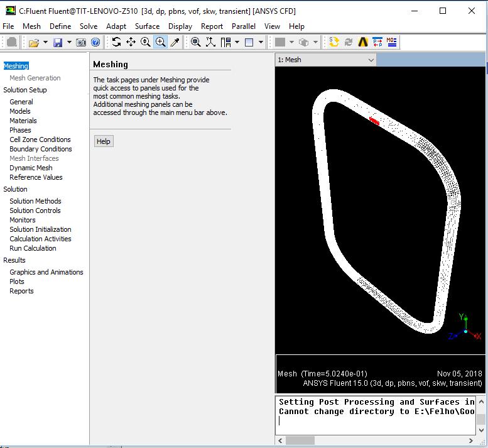Click the yellow ANSYS logo icon

click(363, 42)
